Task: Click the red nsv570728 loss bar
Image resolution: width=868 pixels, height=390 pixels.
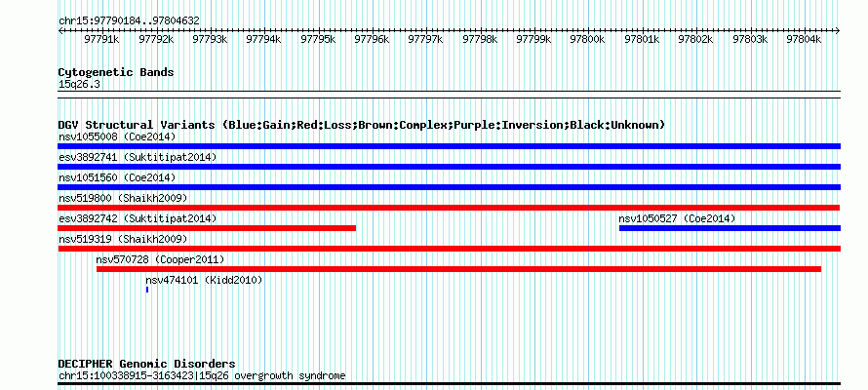Action: [458, 269]
